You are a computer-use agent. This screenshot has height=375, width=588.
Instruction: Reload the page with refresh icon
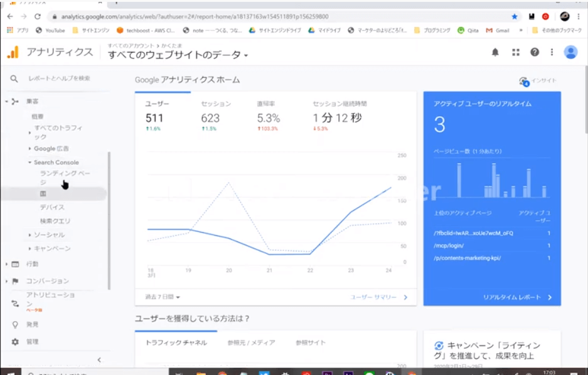coord(38,16)
